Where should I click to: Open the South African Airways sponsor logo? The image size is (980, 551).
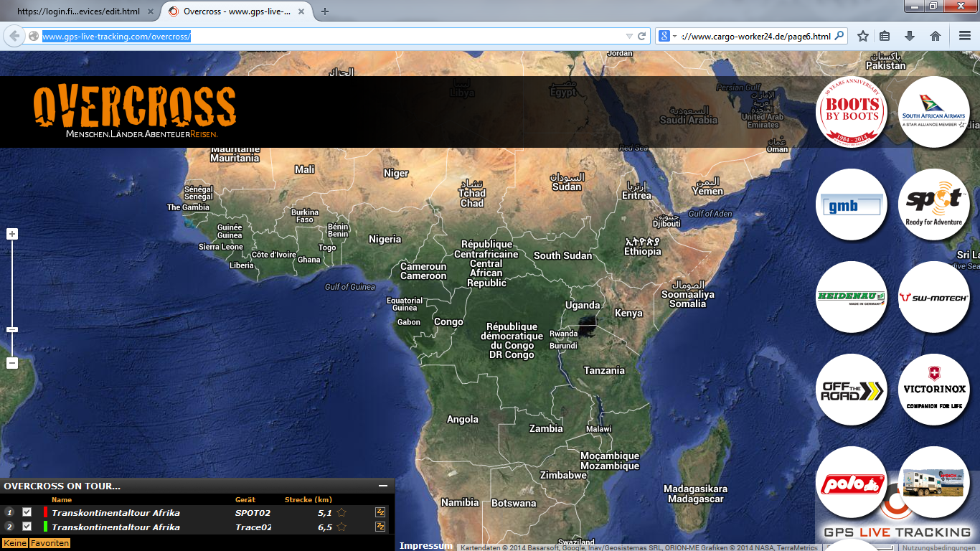(933, 113)
